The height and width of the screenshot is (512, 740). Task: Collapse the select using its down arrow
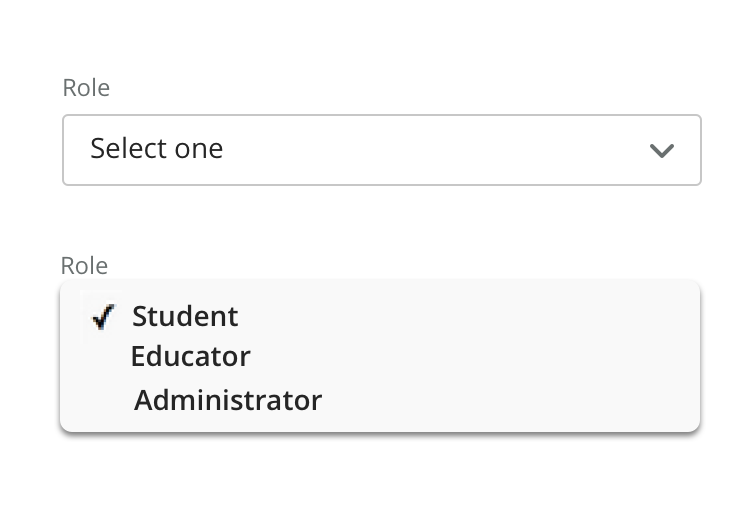tap(661, 150)
